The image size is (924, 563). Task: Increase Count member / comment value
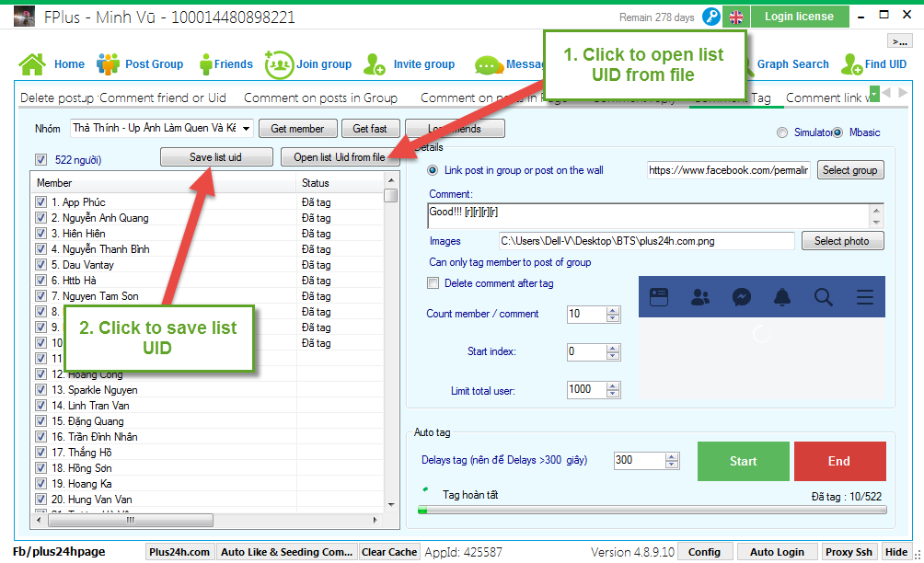(613, 310)
